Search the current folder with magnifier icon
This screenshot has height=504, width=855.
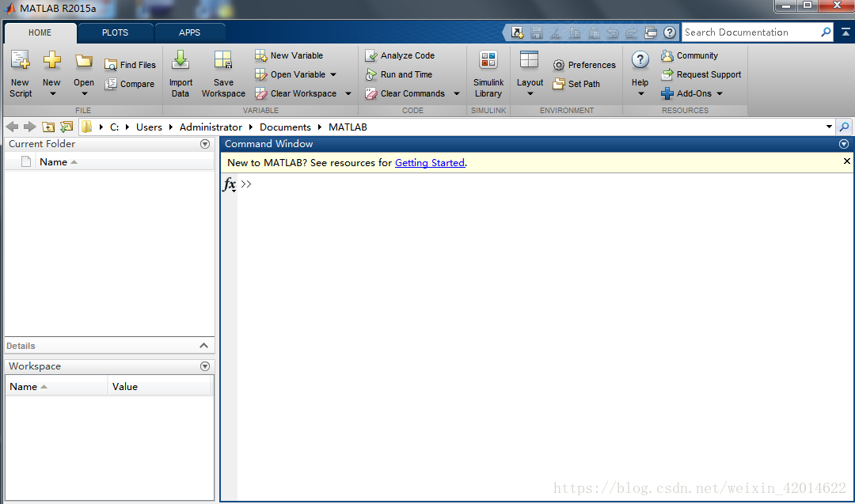pos(844,127)
